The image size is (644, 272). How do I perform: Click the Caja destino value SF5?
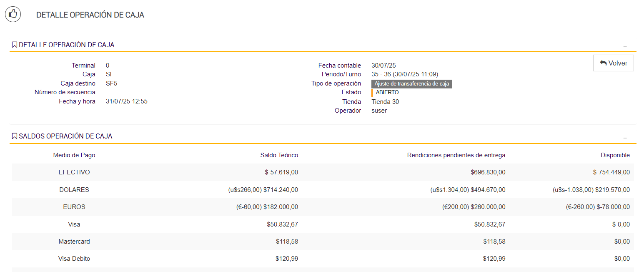point(112,83)
